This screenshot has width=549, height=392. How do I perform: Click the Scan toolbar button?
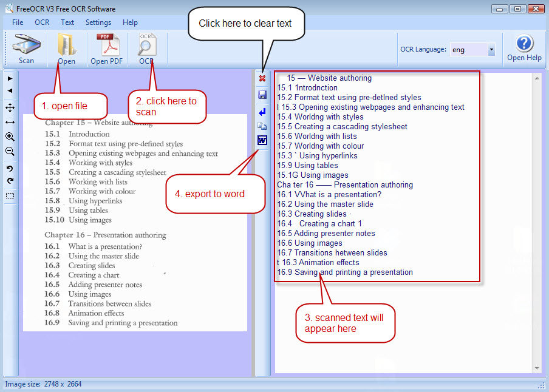click(x=26, y=49)
